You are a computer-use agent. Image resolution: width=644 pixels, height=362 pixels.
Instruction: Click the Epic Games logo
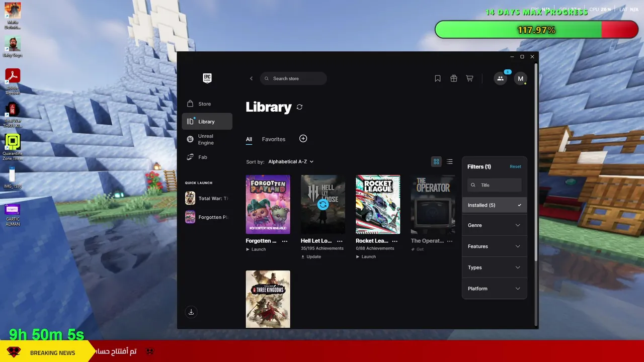207,78
